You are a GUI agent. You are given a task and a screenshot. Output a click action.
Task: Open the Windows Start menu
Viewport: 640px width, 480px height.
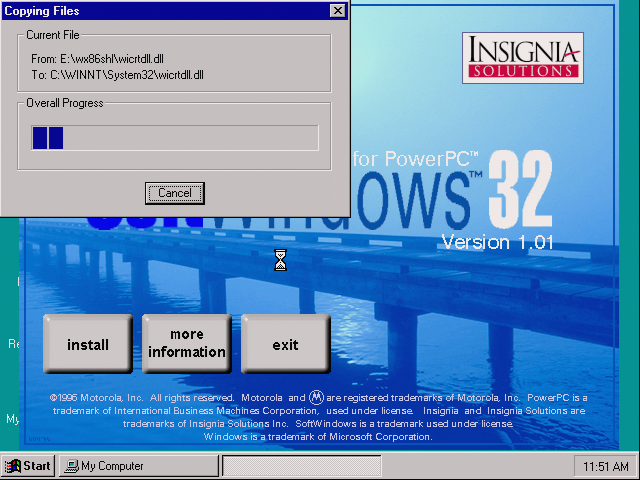click(x=28, y=466)
